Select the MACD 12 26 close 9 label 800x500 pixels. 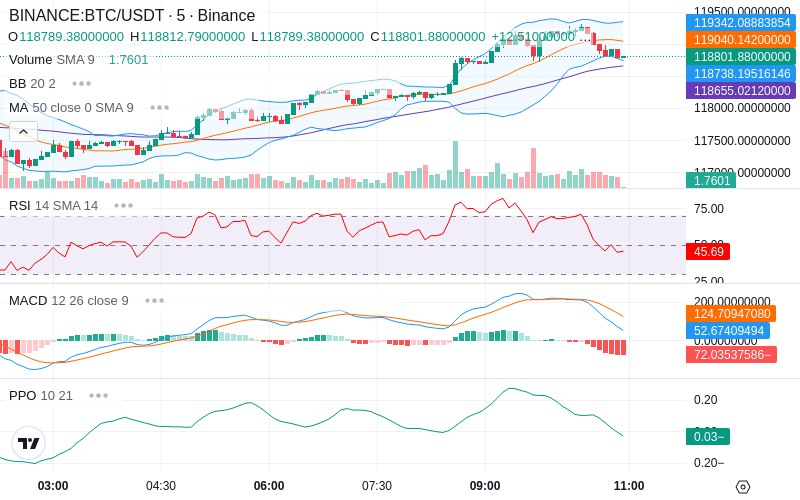tap(68, 301)
